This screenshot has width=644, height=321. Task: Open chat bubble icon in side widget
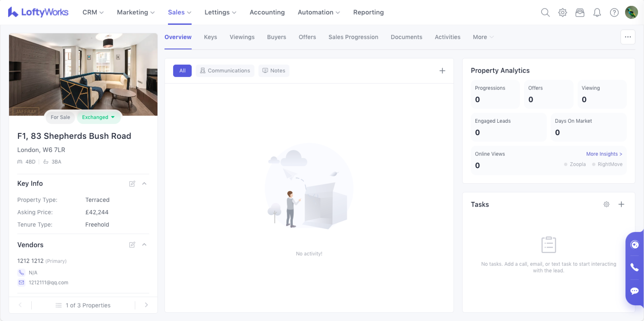(x=634, y=291)
